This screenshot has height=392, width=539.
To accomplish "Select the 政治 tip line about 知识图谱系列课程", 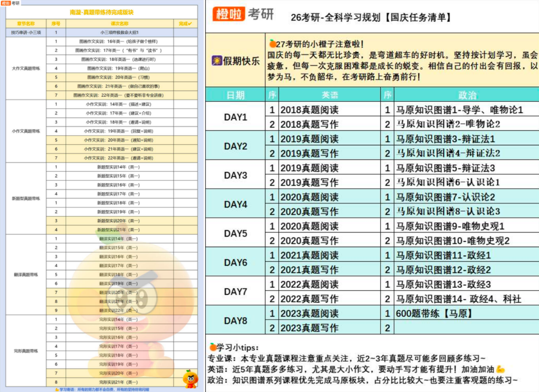I will 362,381.
